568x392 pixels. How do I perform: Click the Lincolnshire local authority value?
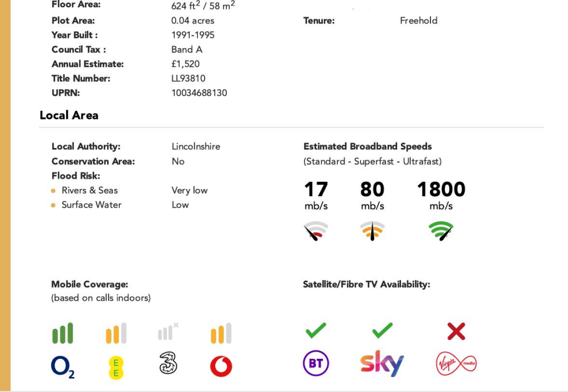(196, 146)
